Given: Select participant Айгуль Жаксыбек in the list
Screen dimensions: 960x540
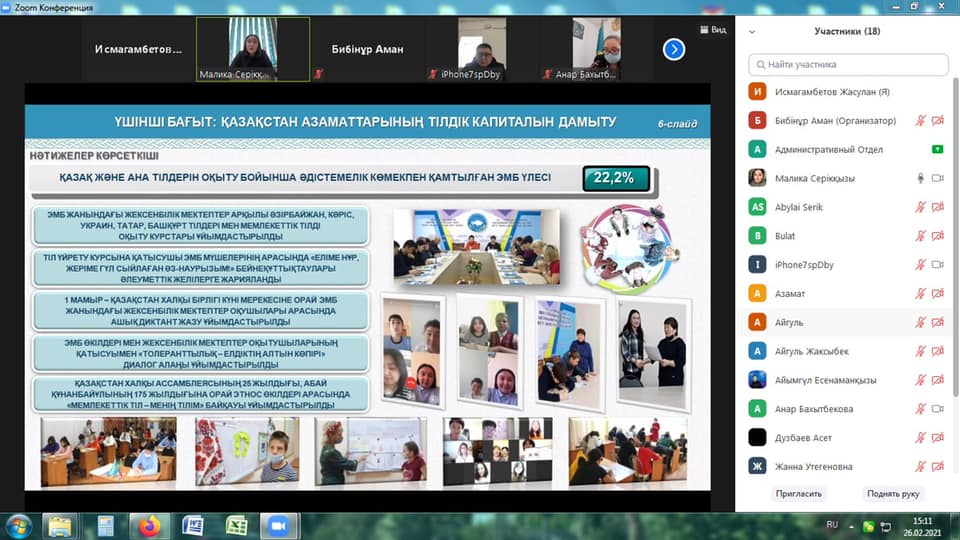Looking at the screenshot, I should [810, 351].
